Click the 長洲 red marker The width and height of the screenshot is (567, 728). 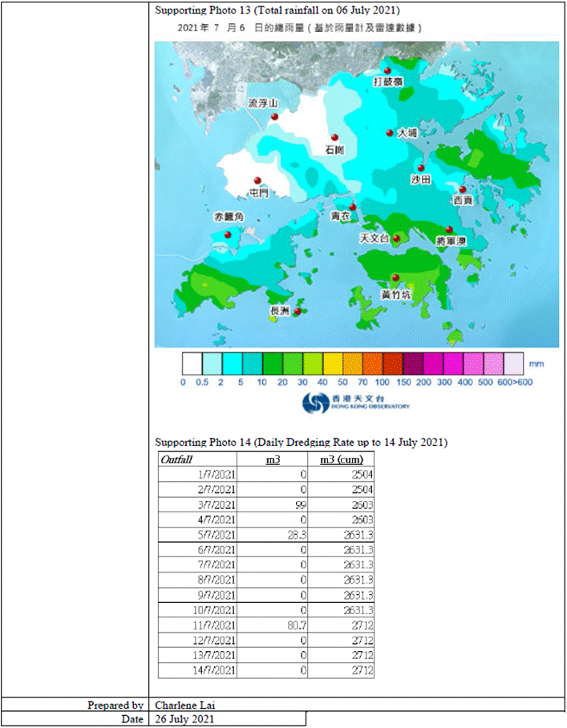(x=298, y=311)
